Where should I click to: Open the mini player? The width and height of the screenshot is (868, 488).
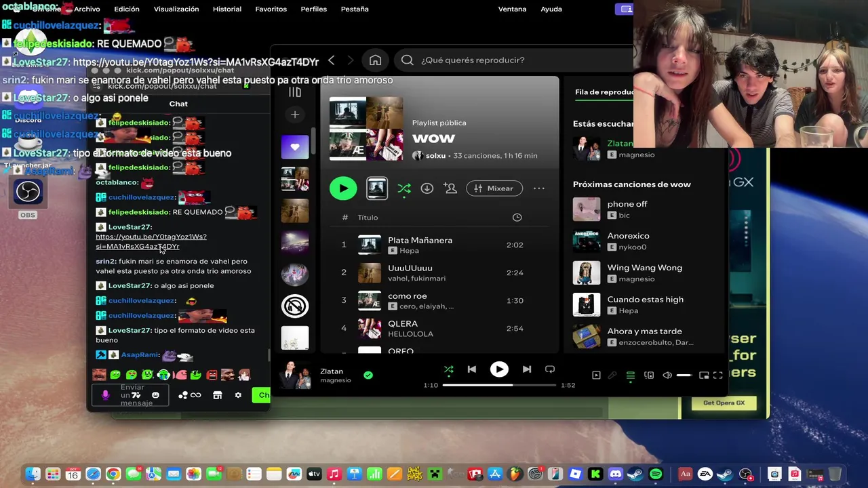(704, 375)
